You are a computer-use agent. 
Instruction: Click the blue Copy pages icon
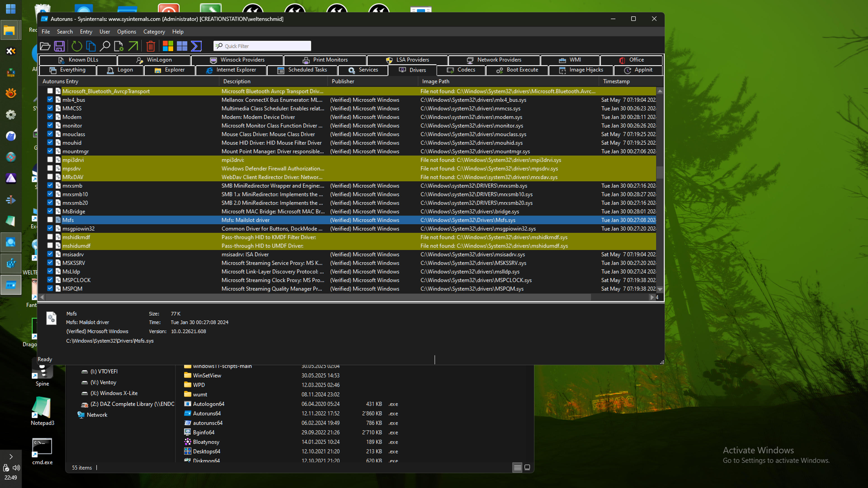[91, 46]
